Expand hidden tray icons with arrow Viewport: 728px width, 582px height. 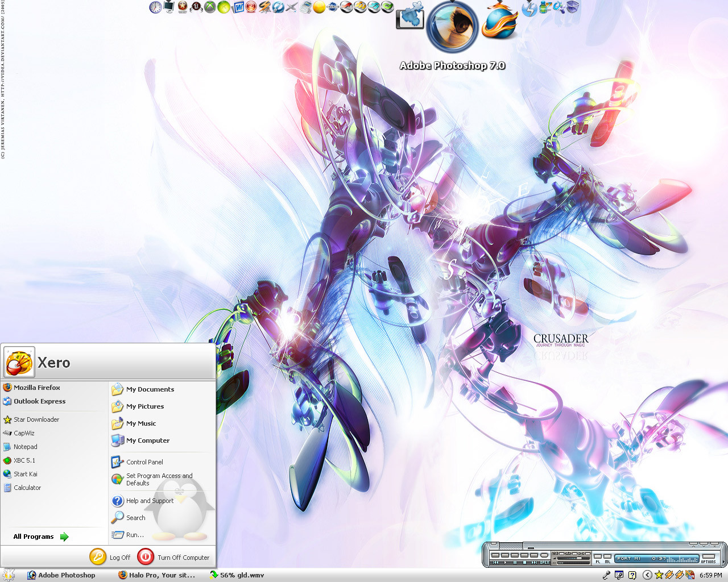click(x=647, y=575)
